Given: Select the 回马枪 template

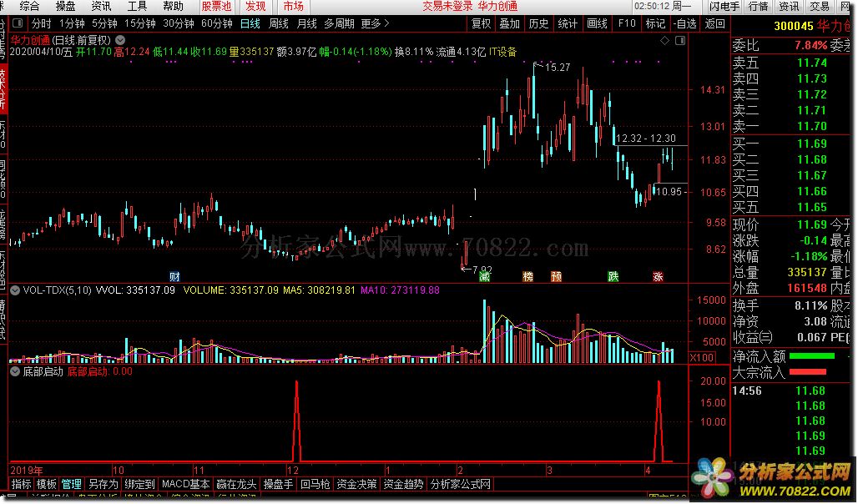Looking at the screenshot, I should point(315,484).
